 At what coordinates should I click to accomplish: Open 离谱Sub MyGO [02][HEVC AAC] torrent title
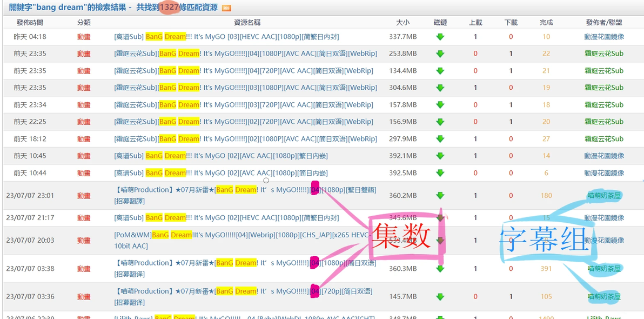226,218
